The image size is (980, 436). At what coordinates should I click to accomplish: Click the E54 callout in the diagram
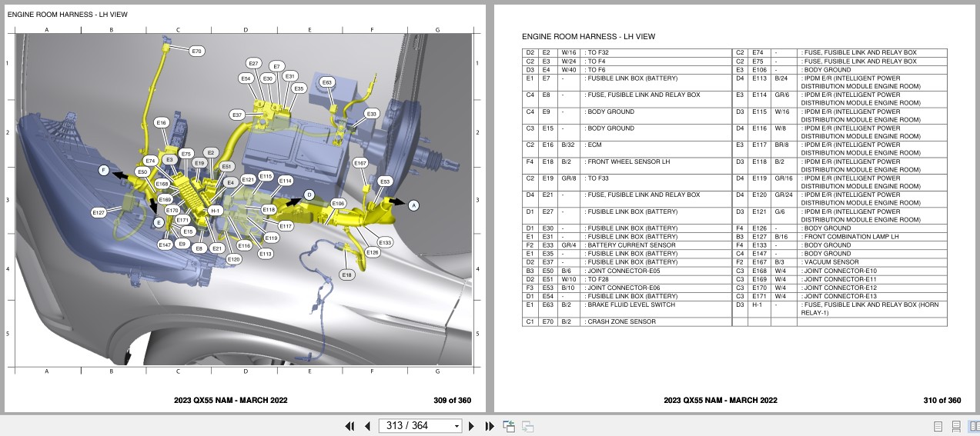(x=246, y=78)
